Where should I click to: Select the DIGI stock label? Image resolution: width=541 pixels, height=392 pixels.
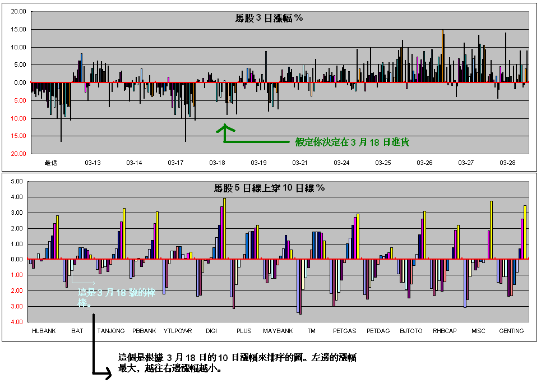211,331
